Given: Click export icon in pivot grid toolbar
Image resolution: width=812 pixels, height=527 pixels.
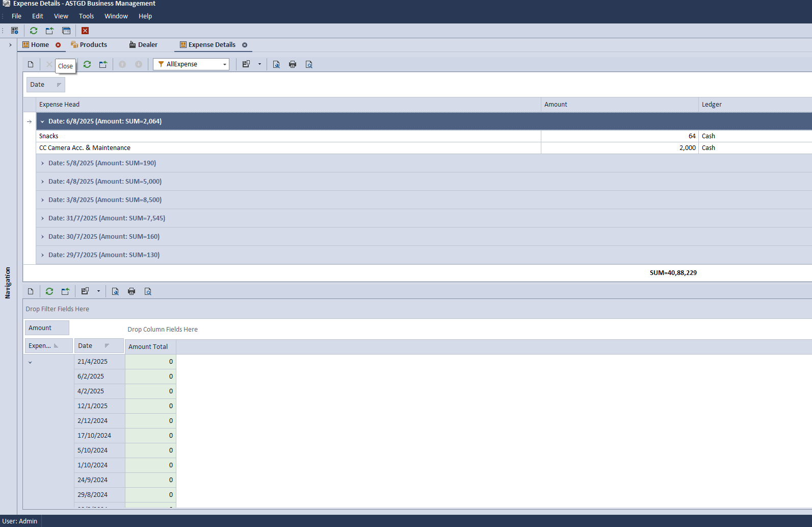Looking at the screenshot, I should (65, 291).
